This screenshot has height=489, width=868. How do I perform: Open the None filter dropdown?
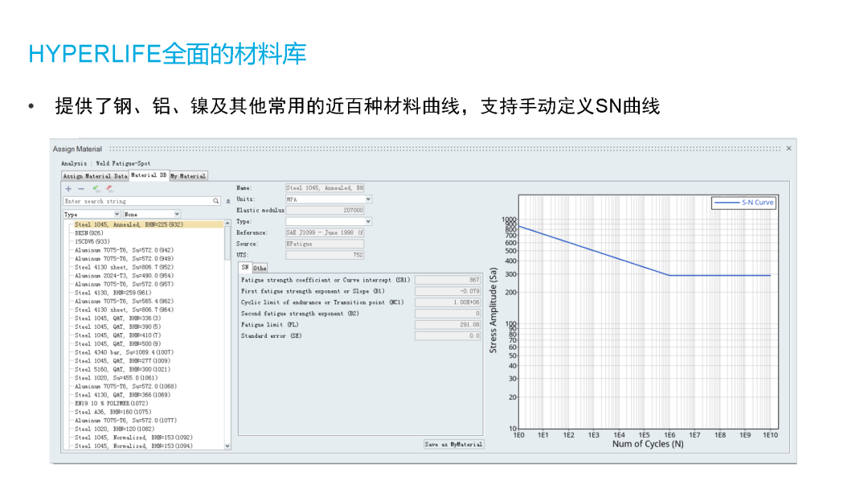(152, 214)
